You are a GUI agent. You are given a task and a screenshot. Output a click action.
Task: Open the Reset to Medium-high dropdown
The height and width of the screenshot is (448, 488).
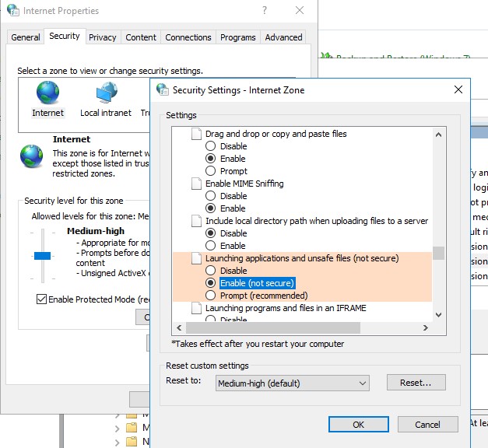click(x=293, y=383)
